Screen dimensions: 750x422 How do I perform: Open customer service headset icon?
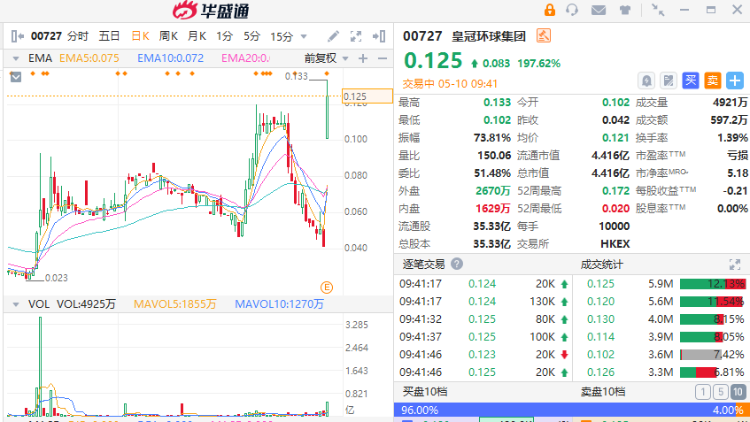click(572, 10)
